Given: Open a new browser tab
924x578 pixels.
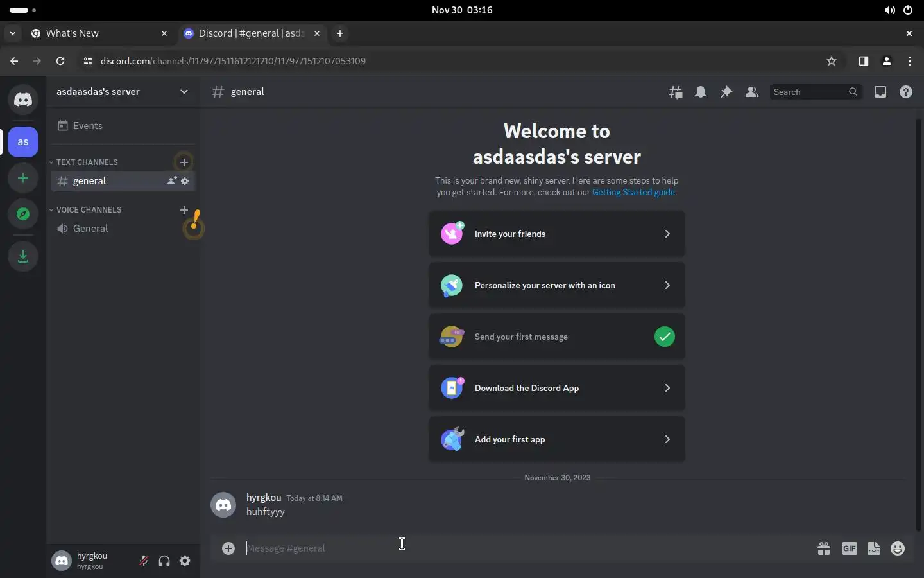Looking at the screenshot, I should click(x=340, y=33).
